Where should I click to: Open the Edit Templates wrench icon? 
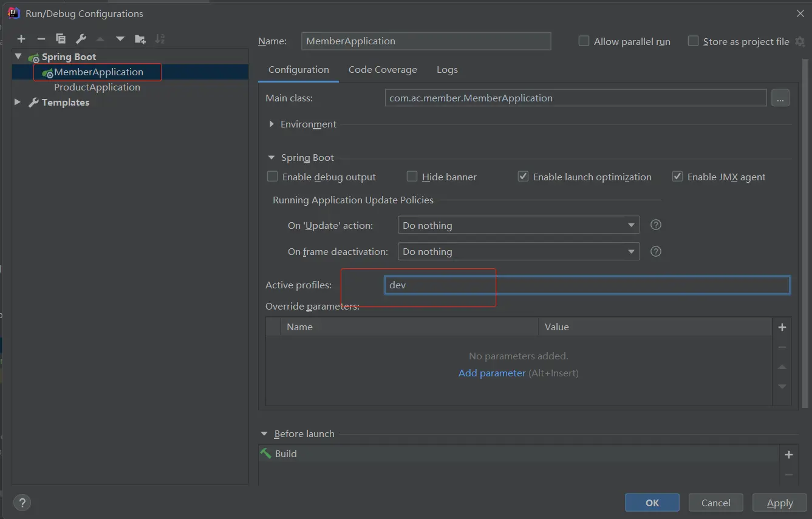[x=81, y=39]
